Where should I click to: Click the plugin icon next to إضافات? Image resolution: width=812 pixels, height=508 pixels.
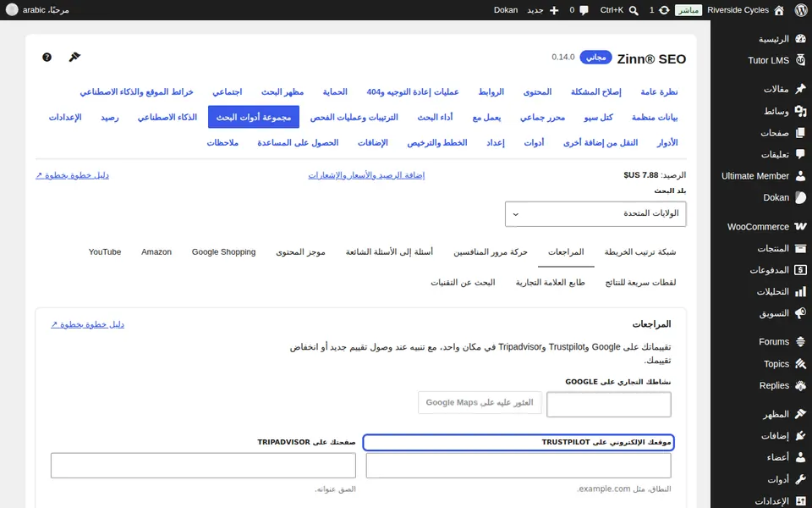(x=801, y=436)
